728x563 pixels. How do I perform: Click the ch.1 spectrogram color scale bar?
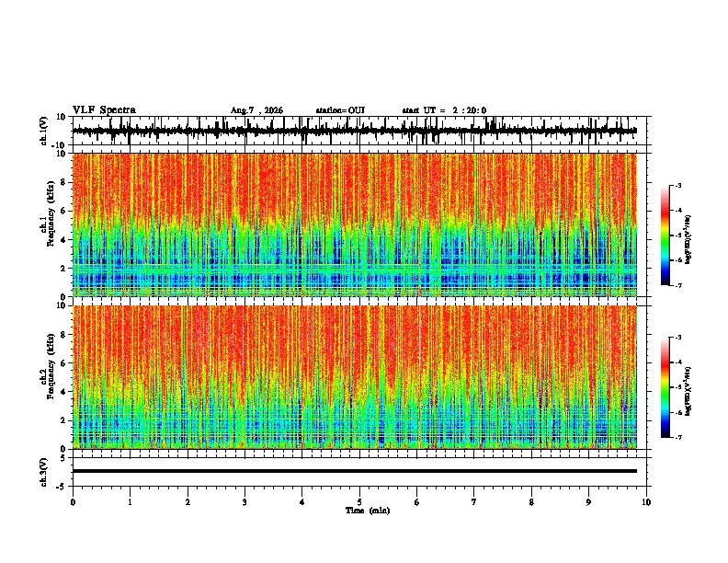[x=665, y=236]
